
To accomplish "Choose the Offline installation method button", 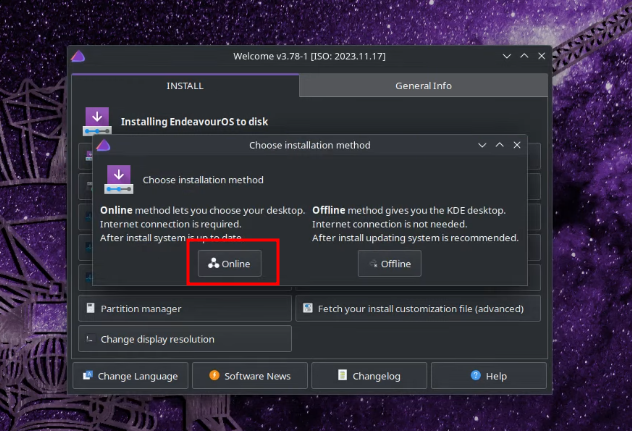I will coord(390,263).
